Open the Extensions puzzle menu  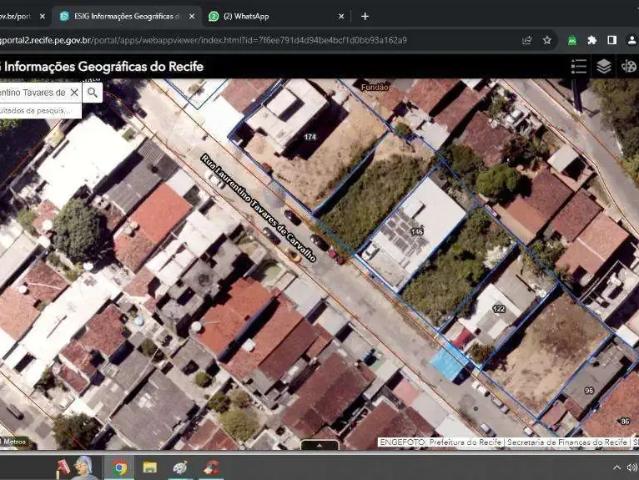pos(592,40)
